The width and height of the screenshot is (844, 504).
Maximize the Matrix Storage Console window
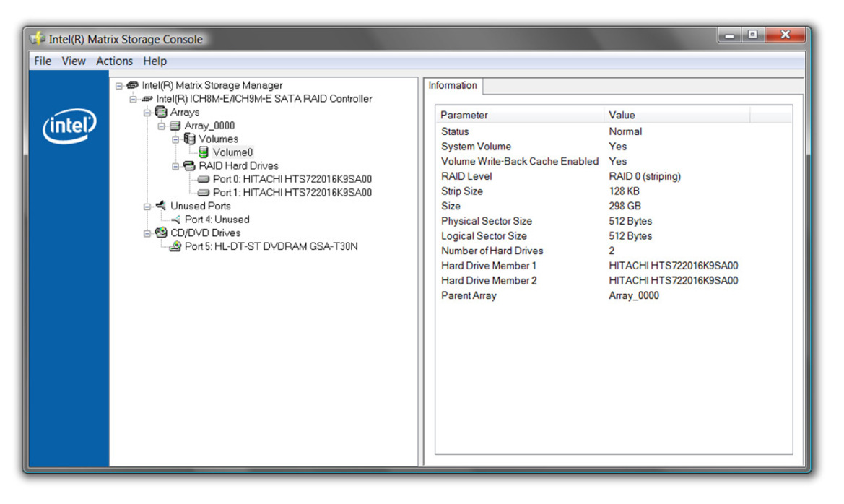tap(752, 35)
